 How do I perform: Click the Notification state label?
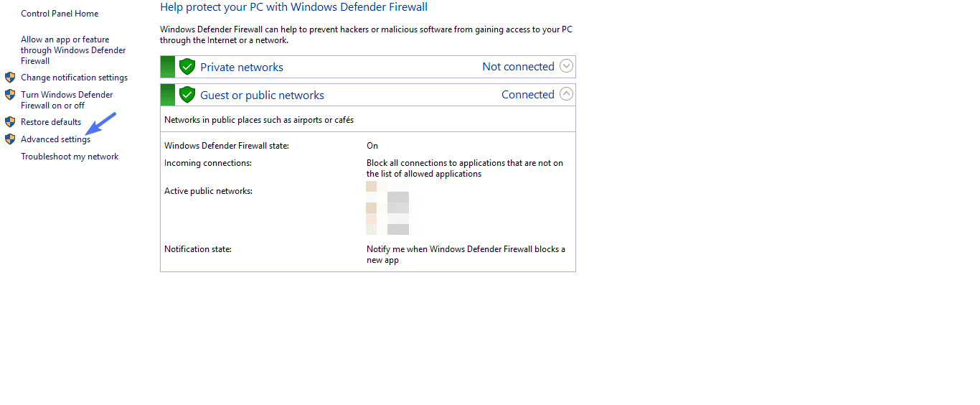point(198,249)
